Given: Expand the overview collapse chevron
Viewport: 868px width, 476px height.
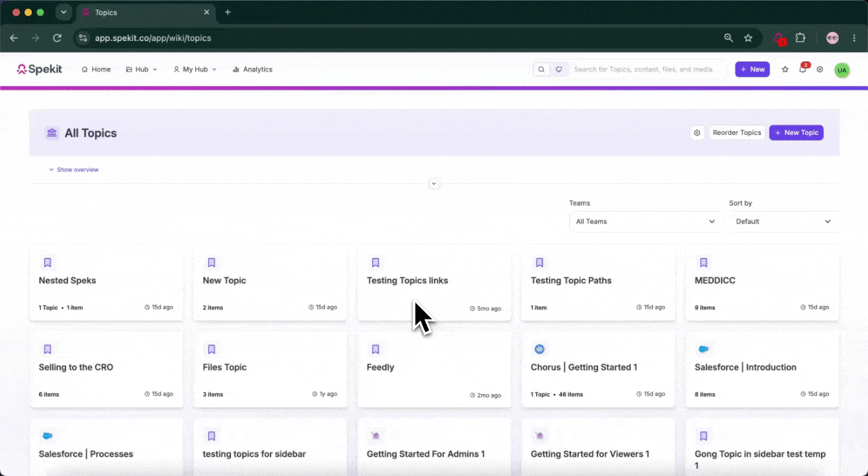Looking at the screenshot, I should [434, 184].
